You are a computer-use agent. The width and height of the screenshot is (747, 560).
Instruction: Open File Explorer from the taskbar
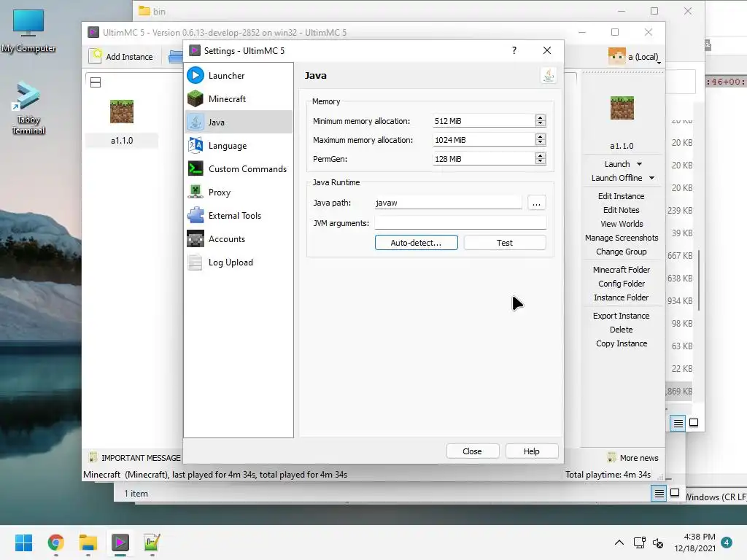pyautogui.click(x=88, y=542)
